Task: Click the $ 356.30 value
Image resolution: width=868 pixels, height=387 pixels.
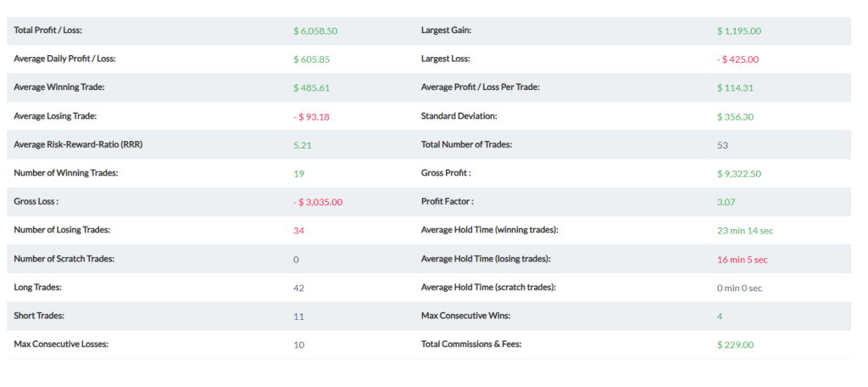Action: 735,116
